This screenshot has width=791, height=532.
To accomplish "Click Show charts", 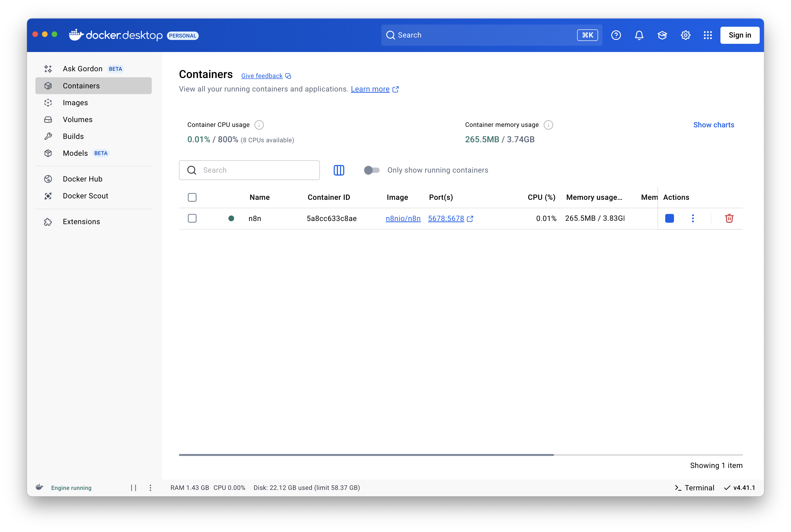I will tap(714, 125).
